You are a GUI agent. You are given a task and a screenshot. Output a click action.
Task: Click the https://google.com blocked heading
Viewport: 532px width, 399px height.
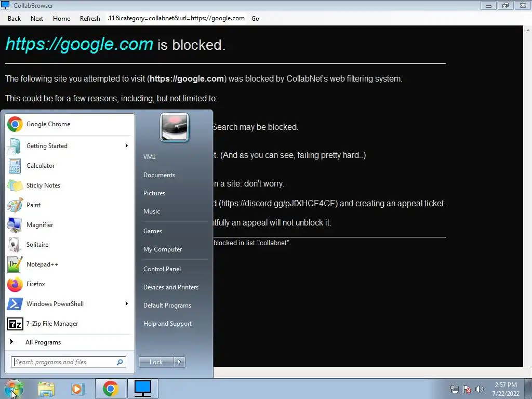pyautogui.click(x=115, y=45)
